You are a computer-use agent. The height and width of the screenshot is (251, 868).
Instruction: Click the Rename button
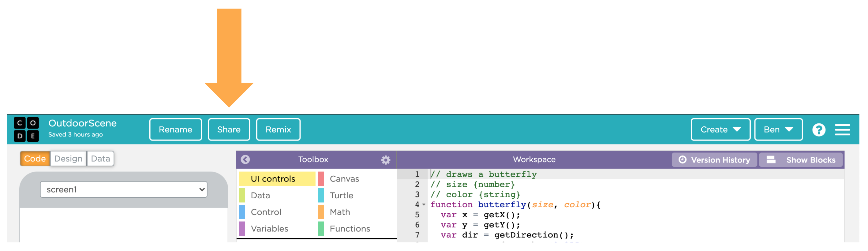coord(175,130)
